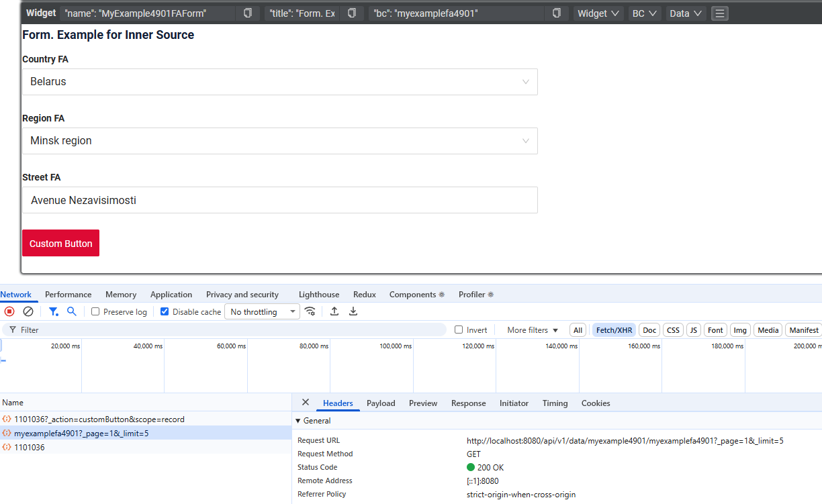Screen dimensions: 822x504
Task: Open the network search magnifier
Action: point(72,311)
